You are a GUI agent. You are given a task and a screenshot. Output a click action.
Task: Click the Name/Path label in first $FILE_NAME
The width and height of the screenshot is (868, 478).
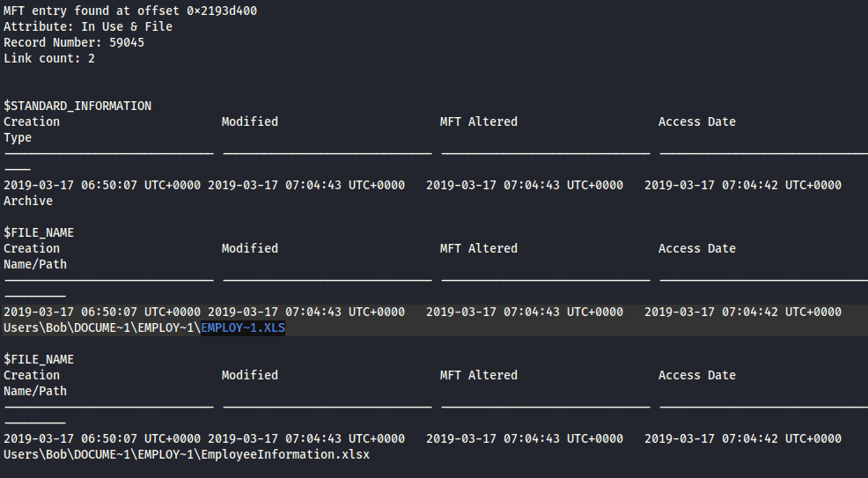coord(35,264)
